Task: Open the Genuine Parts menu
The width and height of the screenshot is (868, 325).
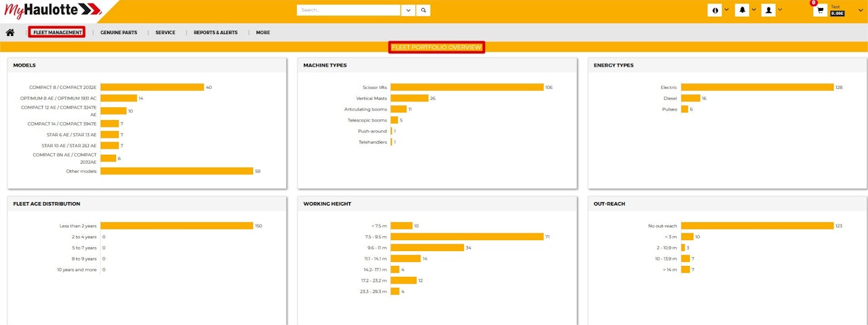Action: (x=119, y=33)
